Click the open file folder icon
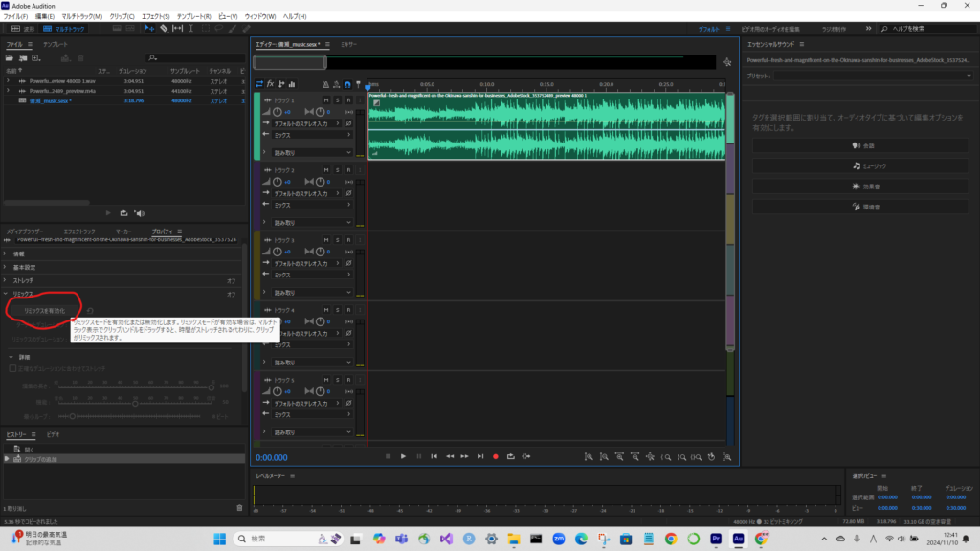This screenshot has width=980, height=551. 11,57
